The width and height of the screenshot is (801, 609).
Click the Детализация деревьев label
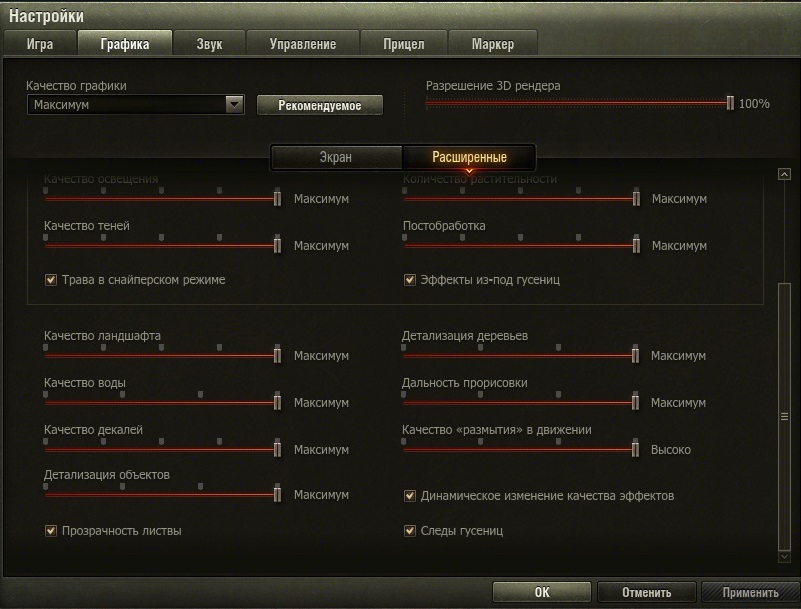(465, 336)
